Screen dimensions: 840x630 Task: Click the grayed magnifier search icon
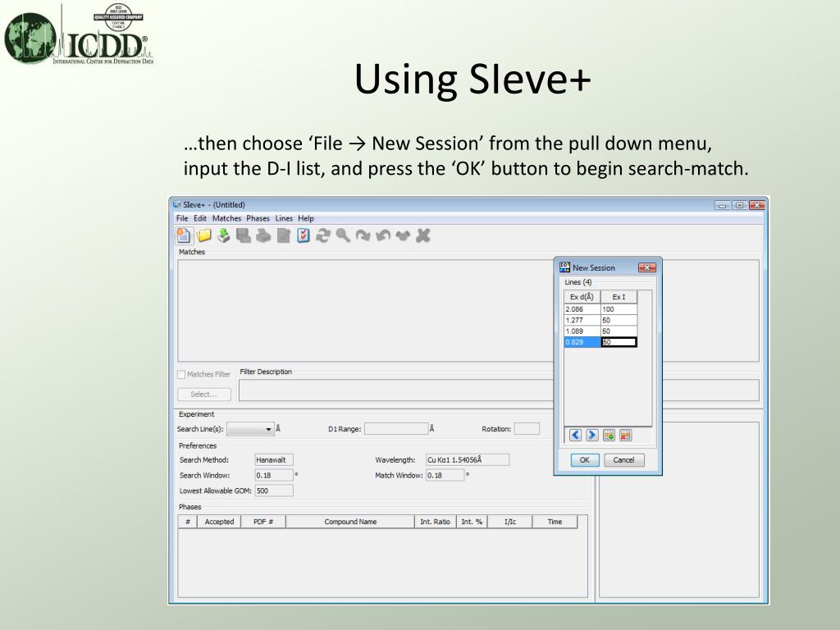[343, 235]
